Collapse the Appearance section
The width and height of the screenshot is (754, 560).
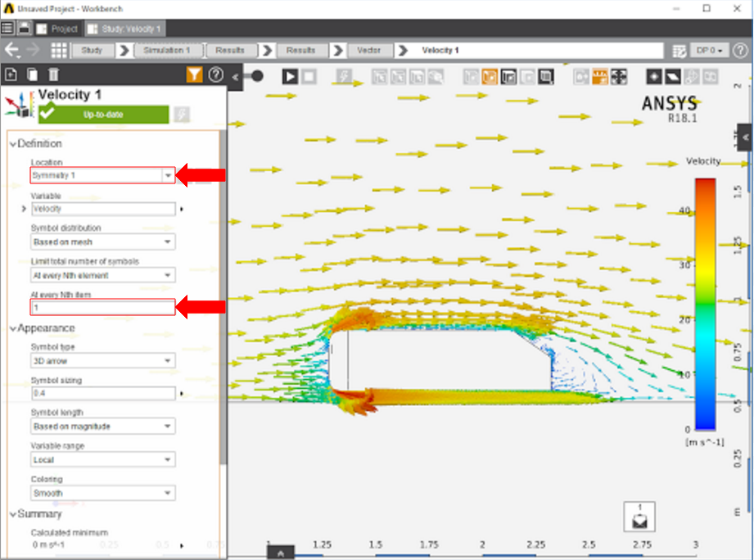coord(13,328)
